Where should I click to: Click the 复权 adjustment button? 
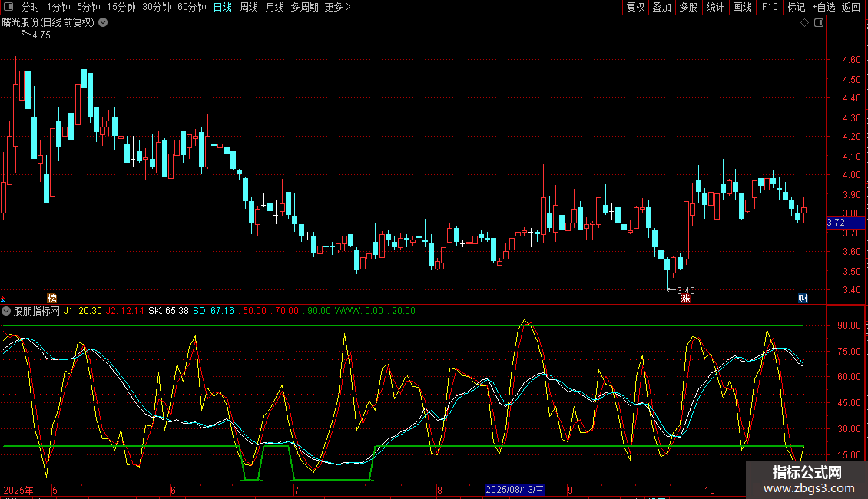tap(636, 8)
